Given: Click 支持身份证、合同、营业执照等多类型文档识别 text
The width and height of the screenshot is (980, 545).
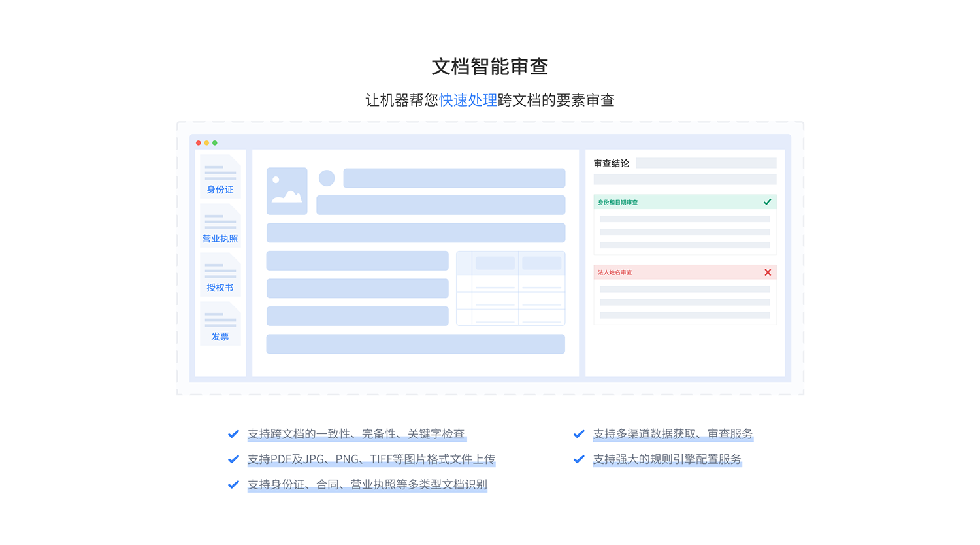Looking at the screenshot, I should click(367, 485).
